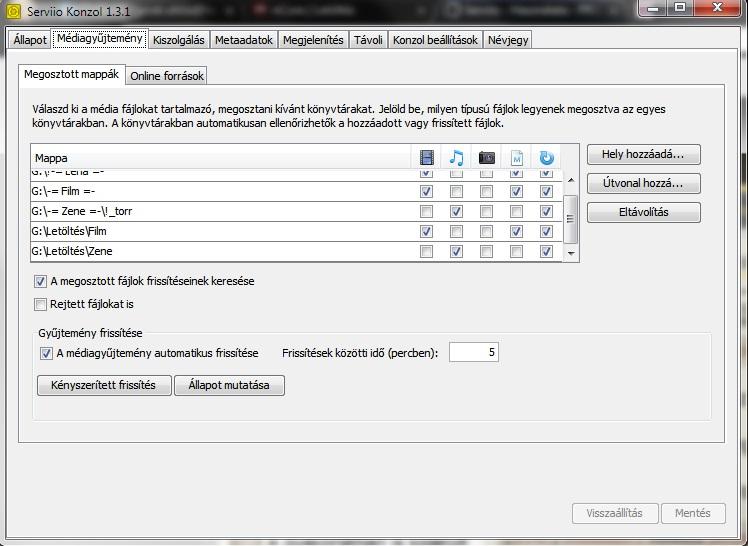Click the 'Útvonal hozzá...' button

point(644,184)
